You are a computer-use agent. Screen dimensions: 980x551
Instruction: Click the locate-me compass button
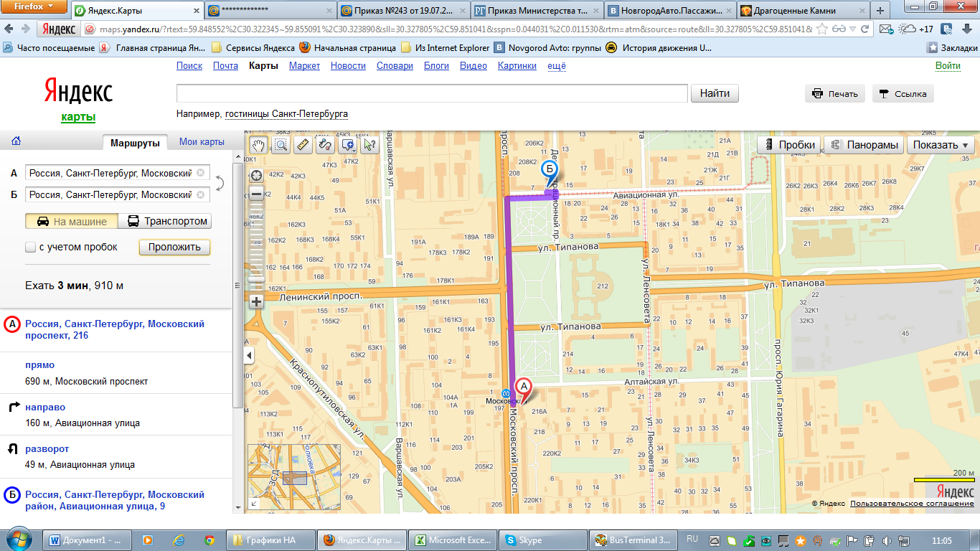pyautogui.click(x=256, y=176)
